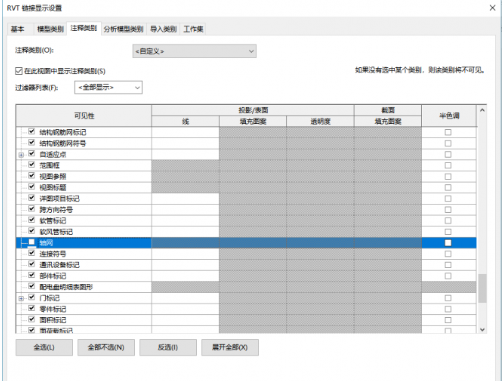Viewport: 503px width, 381px height.
Task: Uncheck the 软管标记 checkbox
Action: pos(32,220)
